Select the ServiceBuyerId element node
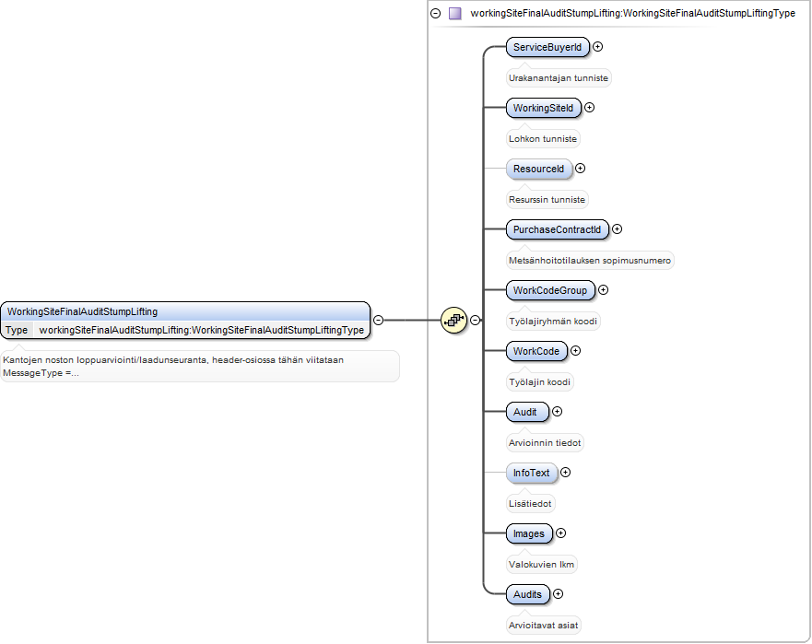 547,47
